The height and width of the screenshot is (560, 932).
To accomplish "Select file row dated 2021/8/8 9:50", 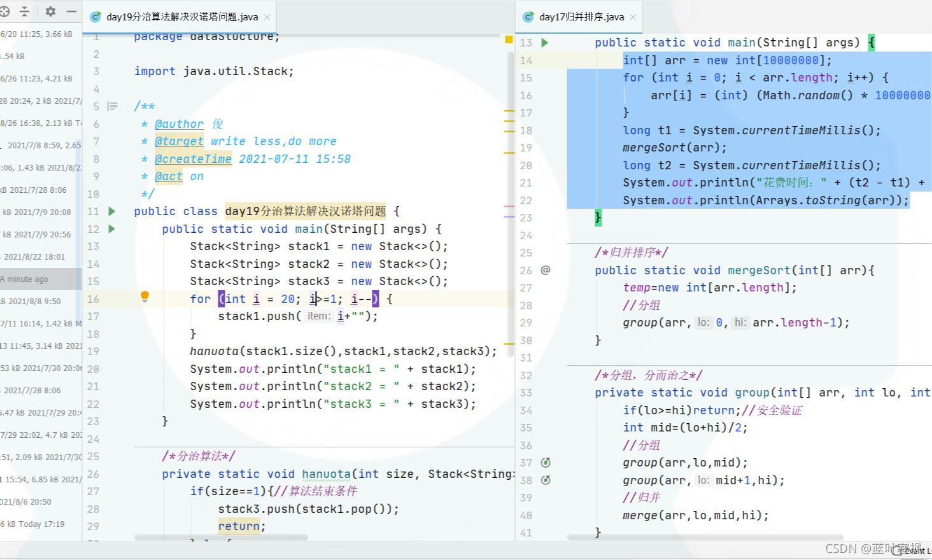I will pyautogui.click(x=41, y=301).
